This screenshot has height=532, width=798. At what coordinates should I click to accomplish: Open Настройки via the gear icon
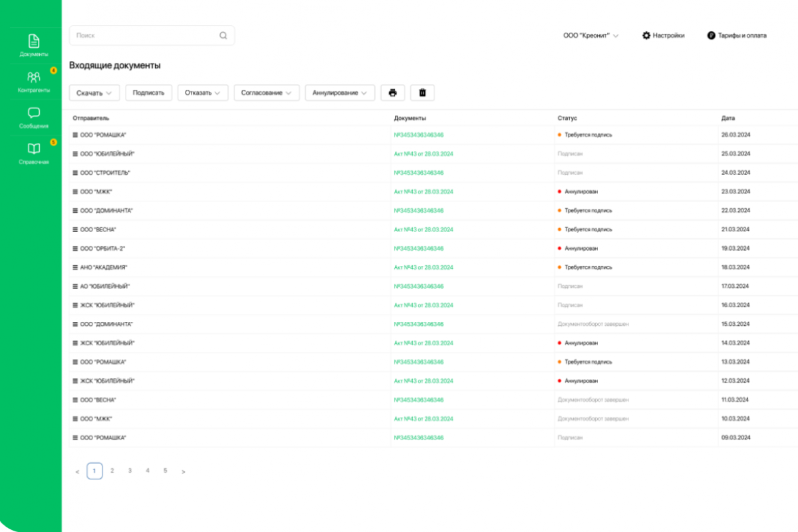point(646,36)
